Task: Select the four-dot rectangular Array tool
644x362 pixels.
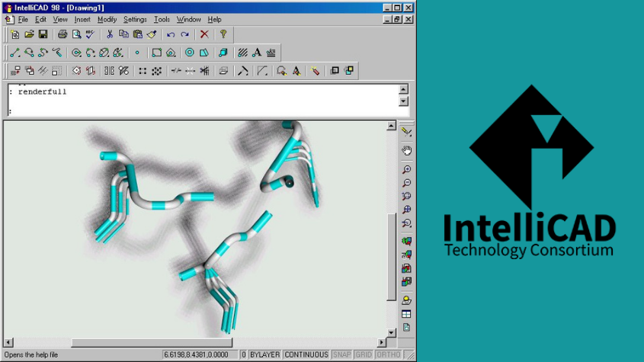Action: point(143,71)
